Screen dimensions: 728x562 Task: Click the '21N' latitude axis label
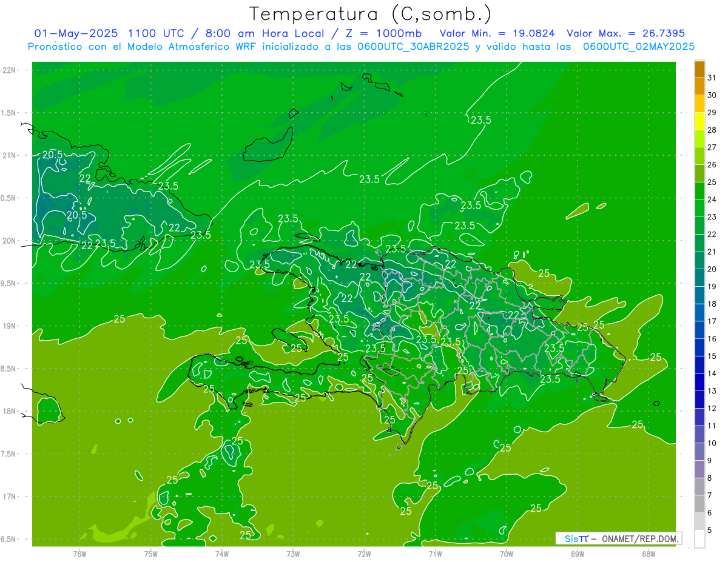(x=9, y=156)
